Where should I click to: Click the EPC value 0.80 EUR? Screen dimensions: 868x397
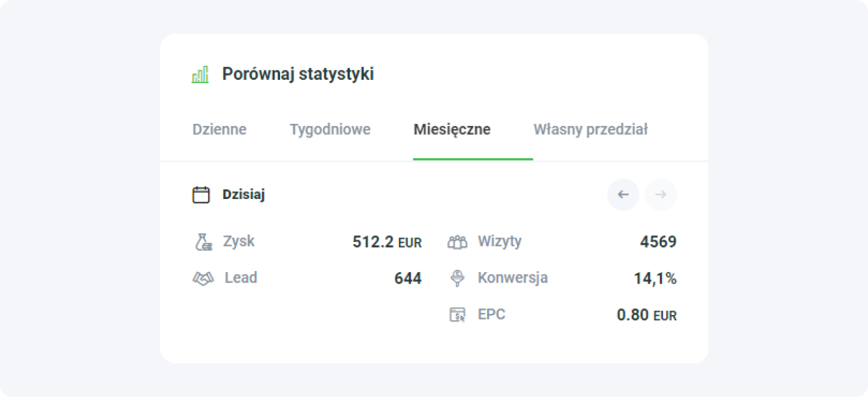tap(647, 315)
